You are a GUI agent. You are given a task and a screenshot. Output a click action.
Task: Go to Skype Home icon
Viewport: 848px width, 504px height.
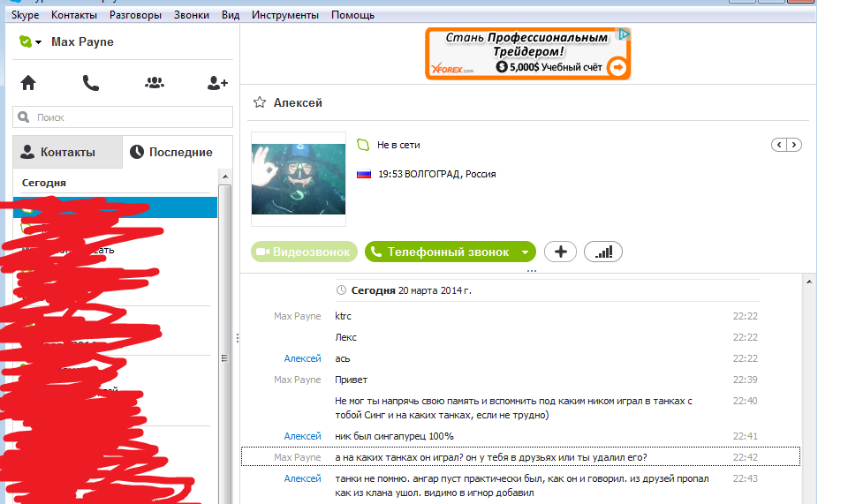pyautogui.click(x=28, y=83)
